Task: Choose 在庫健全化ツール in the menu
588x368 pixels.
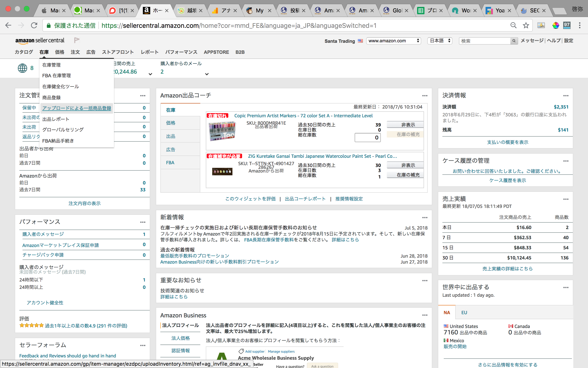Action: (60, 87)
